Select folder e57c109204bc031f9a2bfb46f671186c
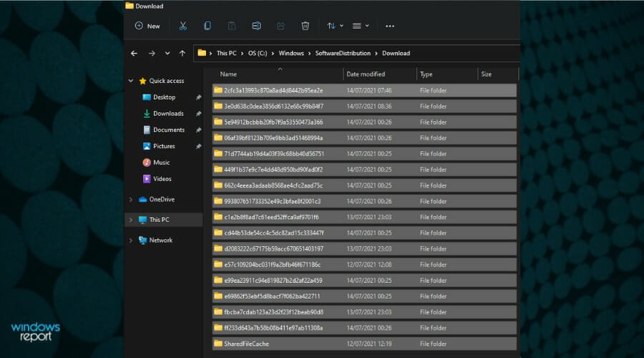Image resolution: width=644 pixels, height=358 pixels. pyautogui.click(x=364, y=265)
